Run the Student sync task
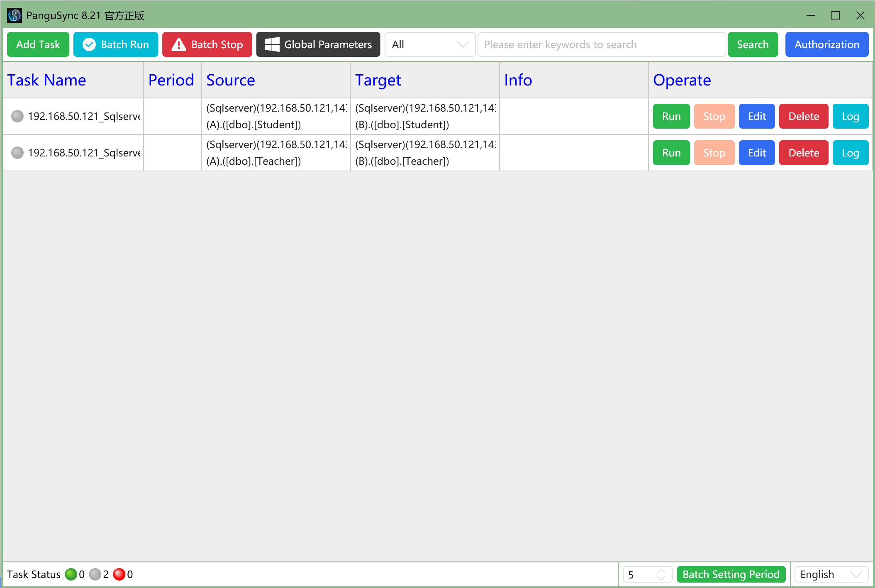This screenshot has height=588, width=875. (x=671, y=116)
